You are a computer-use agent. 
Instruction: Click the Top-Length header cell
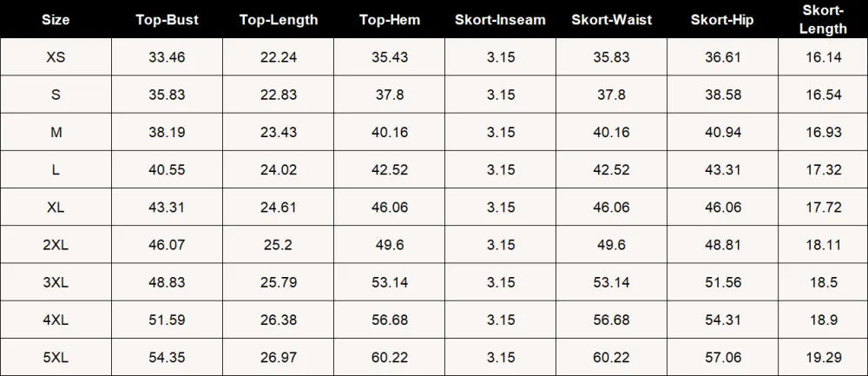tap(279, 19)
